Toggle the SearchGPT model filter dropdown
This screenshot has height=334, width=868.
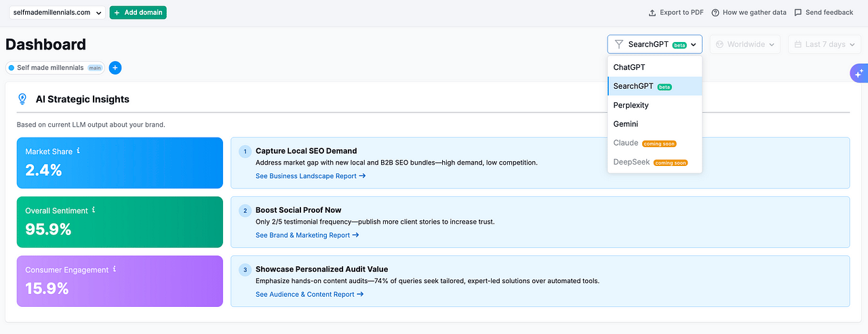654,44
